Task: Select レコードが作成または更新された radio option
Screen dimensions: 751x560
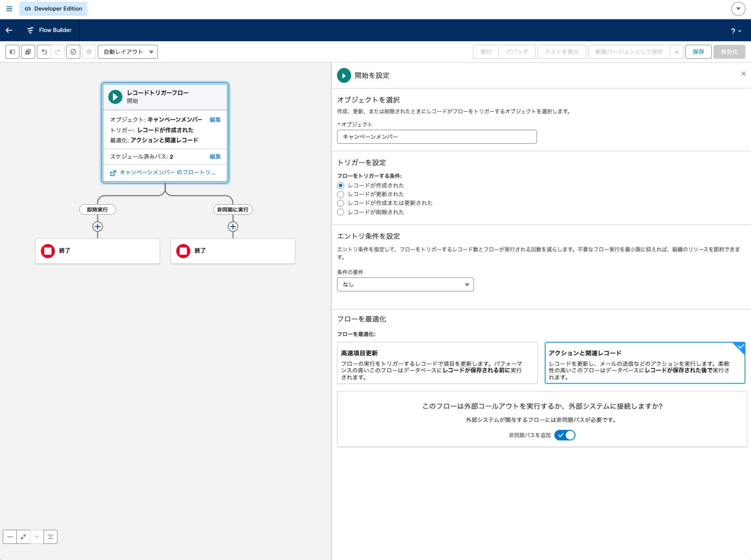Action: (340, 203)
